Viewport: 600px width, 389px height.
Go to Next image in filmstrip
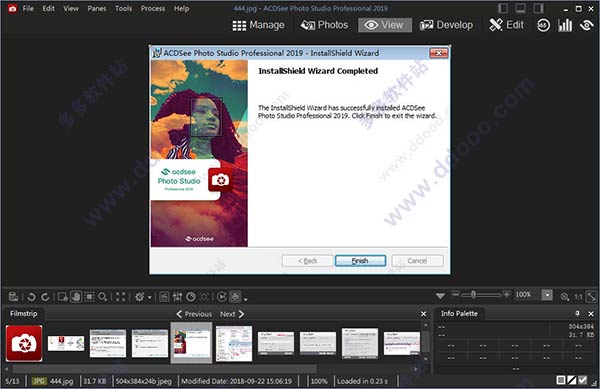point(232,314)
